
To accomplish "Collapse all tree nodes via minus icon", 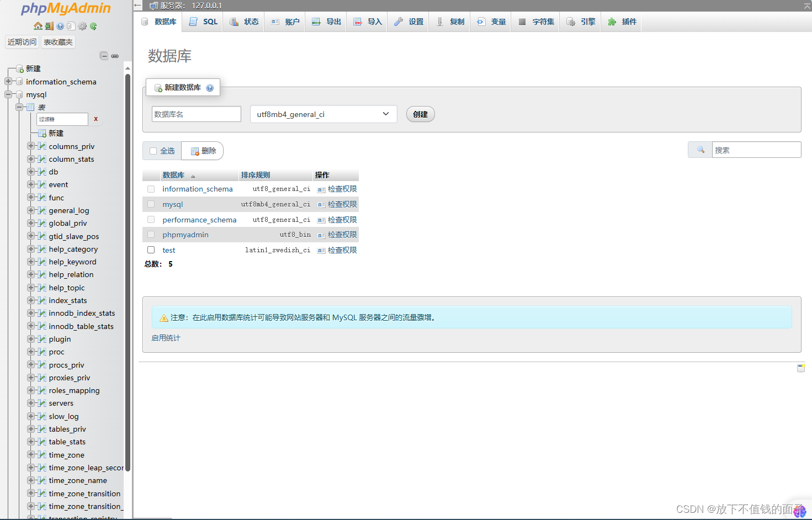I will click(104, 56).
